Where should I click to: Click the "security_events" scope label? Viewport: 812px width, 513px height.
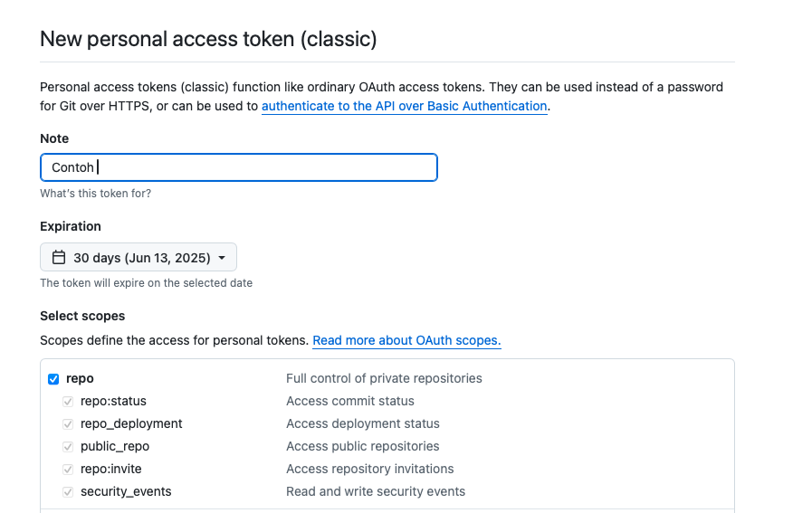pyautogui.click(x=126, y=491)
